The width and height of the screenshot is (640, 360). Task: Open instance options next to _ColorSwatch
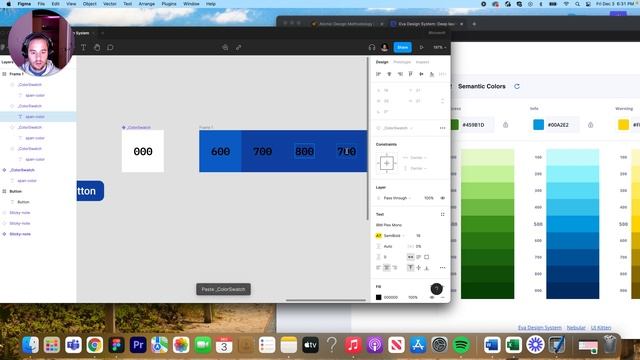pos(442,128)
